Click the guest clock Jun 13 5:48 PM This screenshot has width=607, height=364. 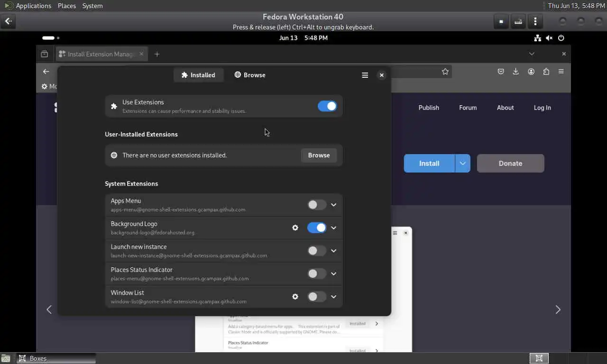[x=303, y=38]
